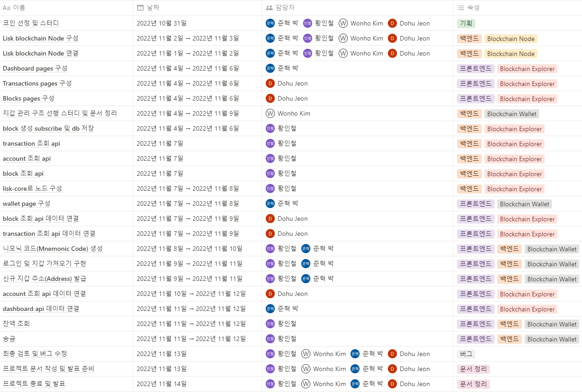582x392 pixels.
Task: Open the lisk-core로 노드 구성 entry
Action: tap(32, 188)
